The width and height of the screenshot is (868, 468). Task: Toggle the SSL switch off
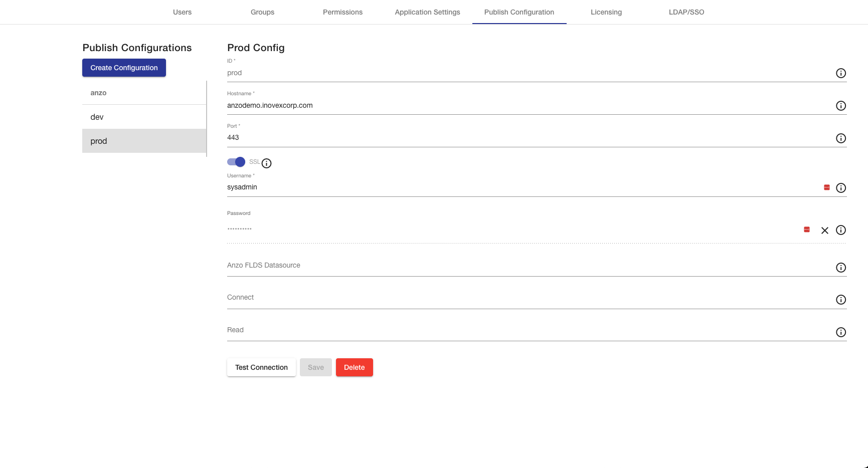[x=236, y=162]
